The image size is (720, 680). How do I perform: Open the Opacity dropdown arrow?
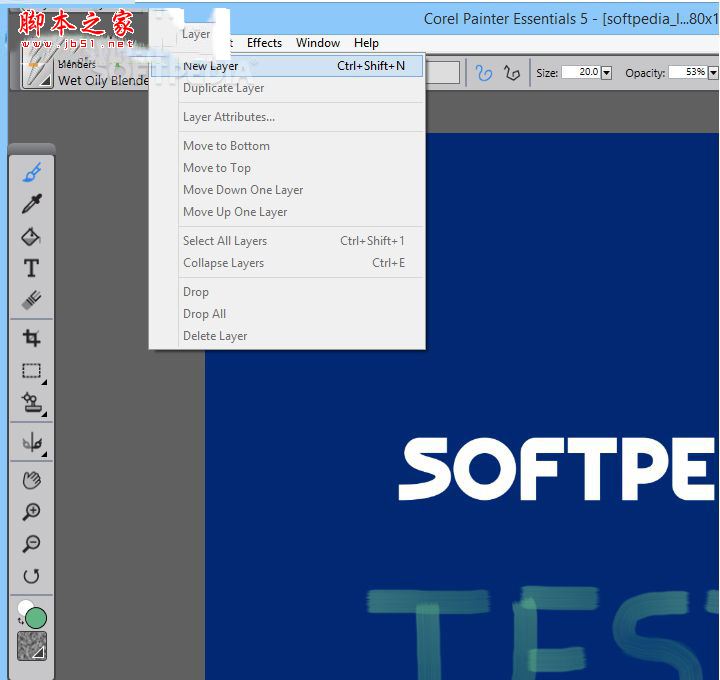[x=713, y=73]
